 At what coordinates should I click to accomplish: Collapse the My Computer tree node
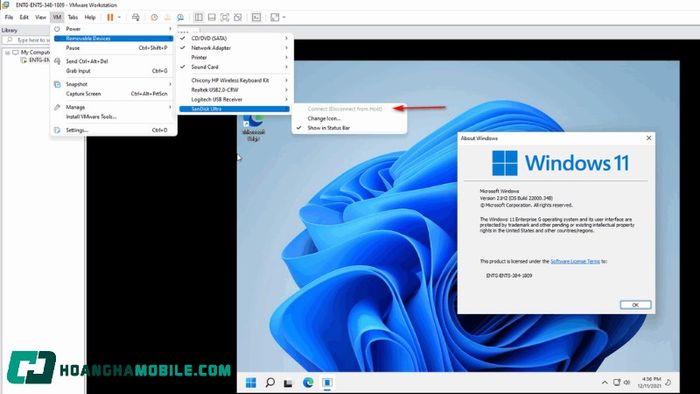(7, 52)
